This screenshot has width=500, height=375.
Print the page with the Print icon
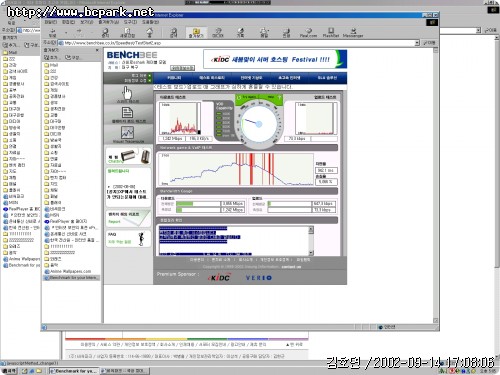[286, 33]
